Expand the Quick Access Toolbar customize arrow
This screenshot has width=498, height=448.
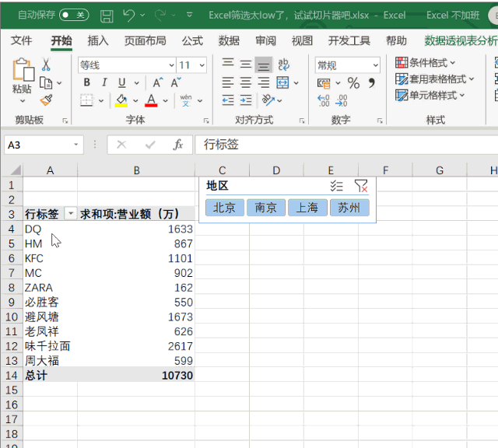click(189, 15)
